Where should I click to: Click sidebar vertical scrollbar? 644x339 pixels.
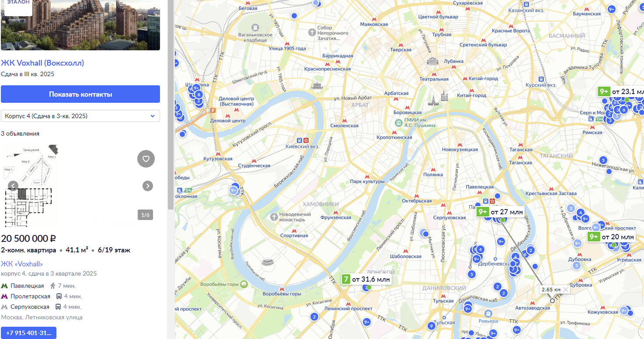(x=171, y=105)
